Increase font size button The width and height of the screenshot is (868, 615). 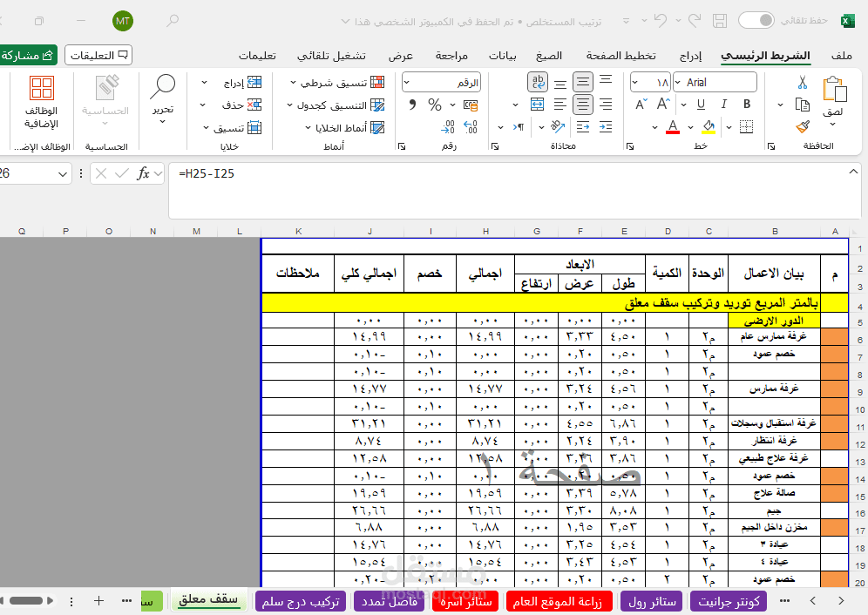click(663, 104)
